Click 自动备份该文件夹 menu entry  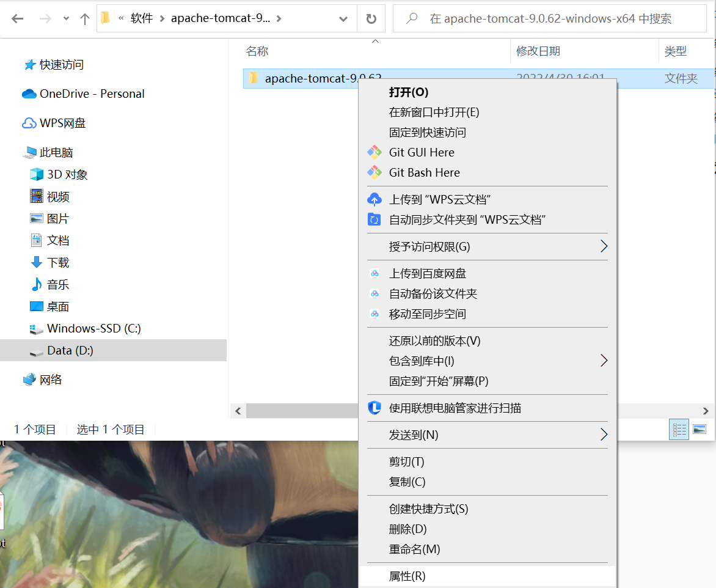click(488, 294)
